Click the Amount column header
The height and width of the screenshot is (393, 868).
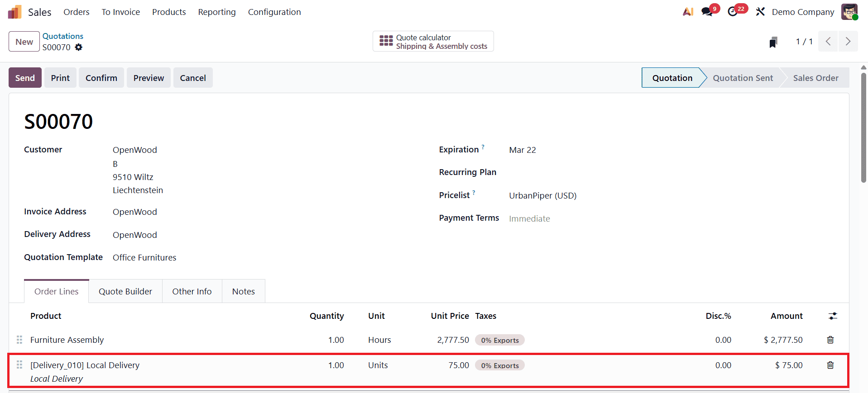[x=786, y=316]
